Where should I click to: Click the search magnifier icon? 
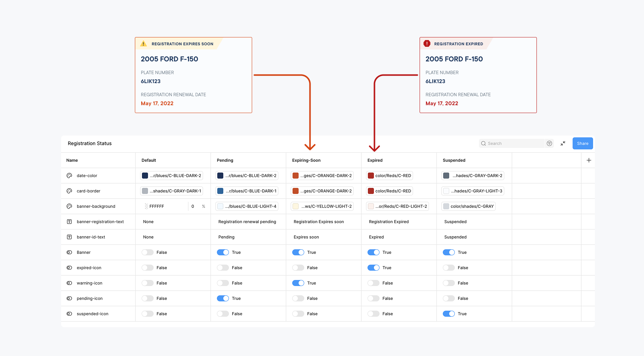coord(483,143)
